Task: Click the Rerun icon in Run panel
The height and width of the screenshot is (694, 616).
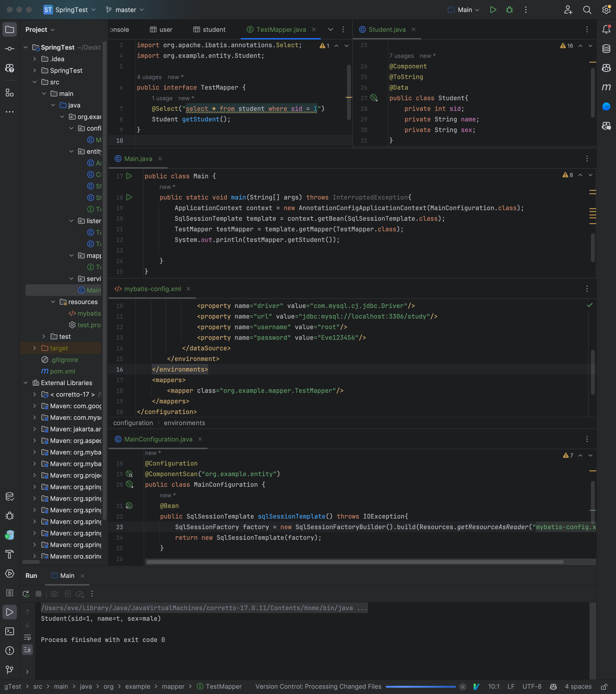Action: (x=26, y=594)
